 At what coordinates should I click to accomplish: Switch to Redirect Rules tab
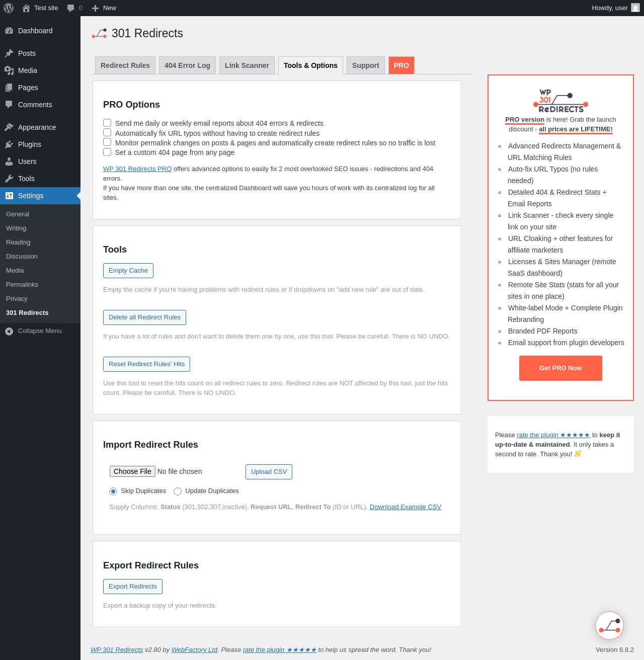point(125,65)
